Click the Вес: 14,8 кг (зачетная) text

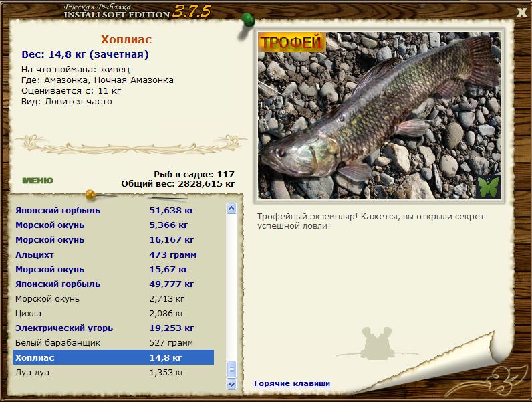pos(85,54)
